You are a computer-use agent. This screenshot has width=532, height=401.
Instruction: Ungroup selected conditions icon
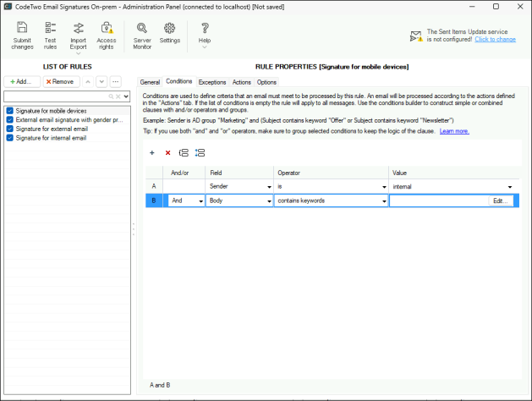tap(200, 152)
